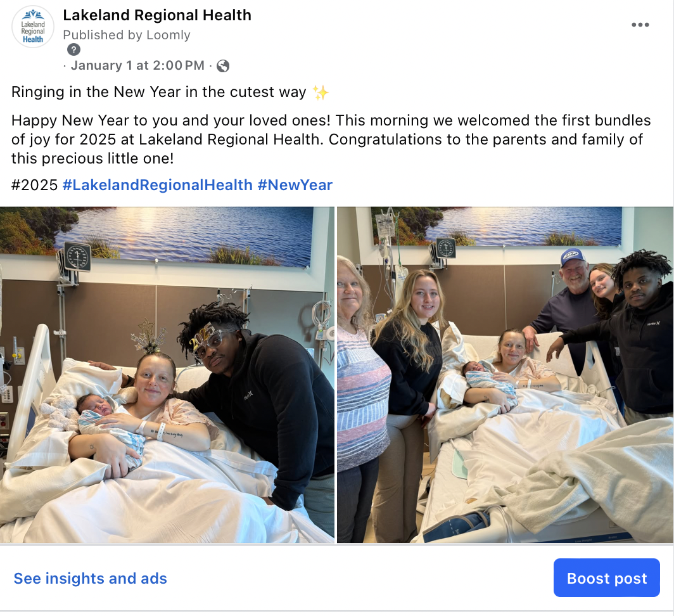The image size is (674, 616).
Task: Open the right family group photo
Action: pyautogui.click(x=505, y=375)
